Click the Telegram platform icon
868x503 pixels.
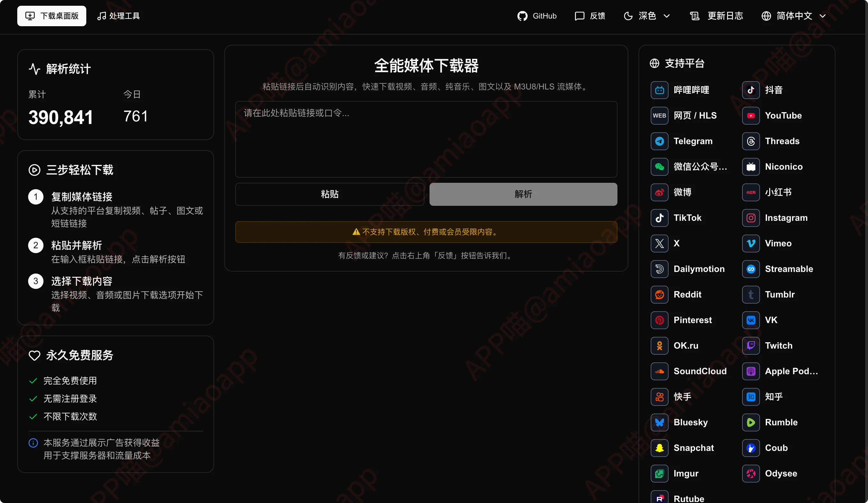pos(659,141)
